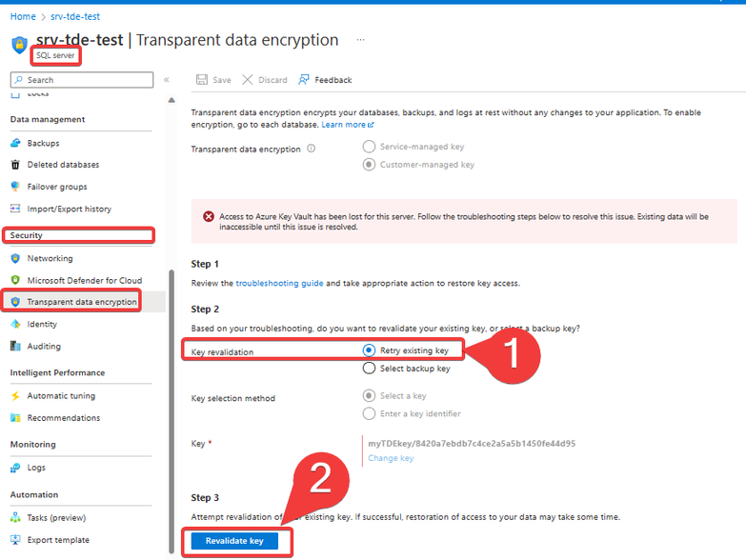
Task: Click the Failover groups globe icon
Action: [15, 187]
